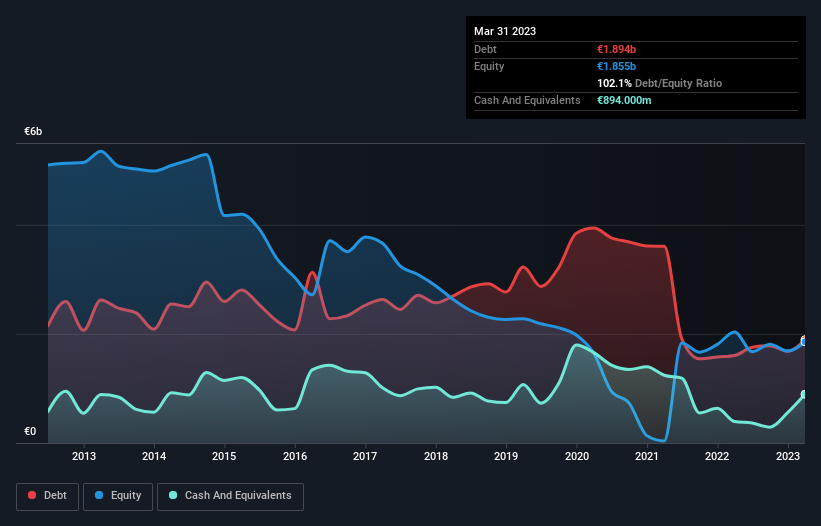Click the 2013 x-axis label
Image resolution: width=821 pixels, height=526 pixels.
(x=84, y=456)
